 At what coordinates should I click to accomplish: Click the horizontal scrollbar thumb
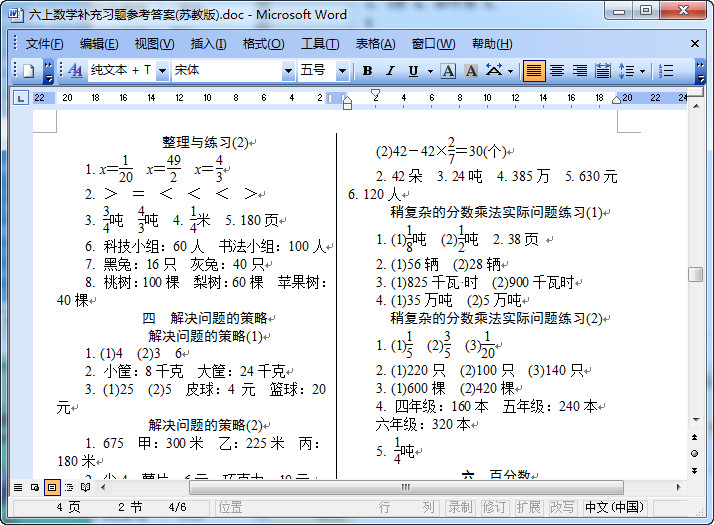[x=406, y=487]
